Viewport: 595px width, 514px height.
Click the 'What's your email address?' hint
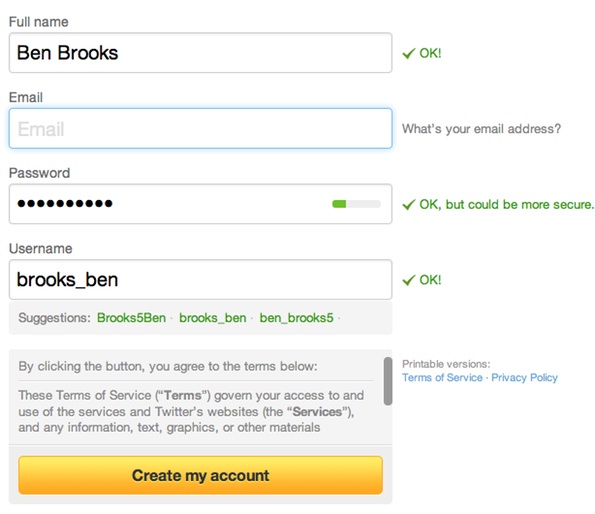click(x=481, y=129)
